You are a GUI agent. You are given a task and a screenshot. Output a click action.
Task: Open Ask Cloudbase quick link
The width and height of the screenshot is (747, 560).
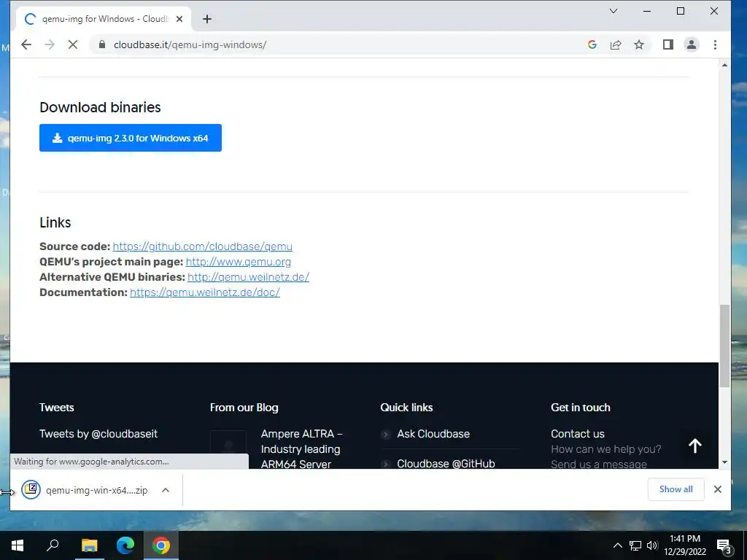tap(433, 434)
